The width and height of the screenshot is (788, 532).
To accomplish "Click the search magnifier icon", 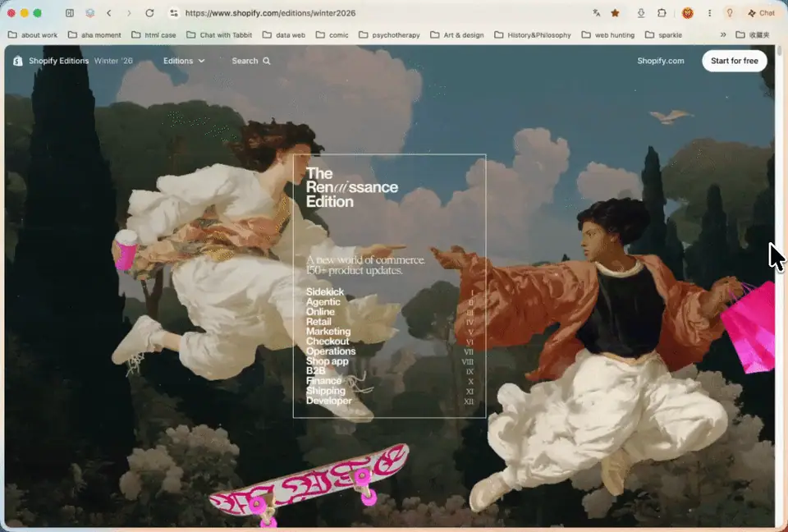I will click(267, 61).
